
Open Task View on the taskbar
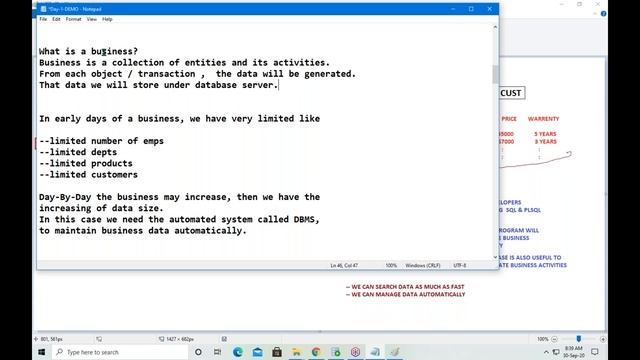click(218, 352)
